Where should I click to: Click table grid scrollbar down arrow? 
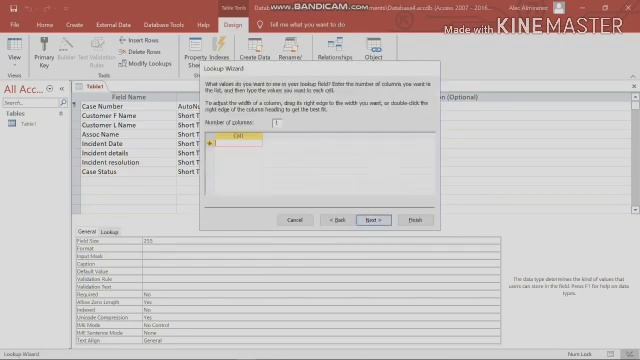click(x=635, y=209)
